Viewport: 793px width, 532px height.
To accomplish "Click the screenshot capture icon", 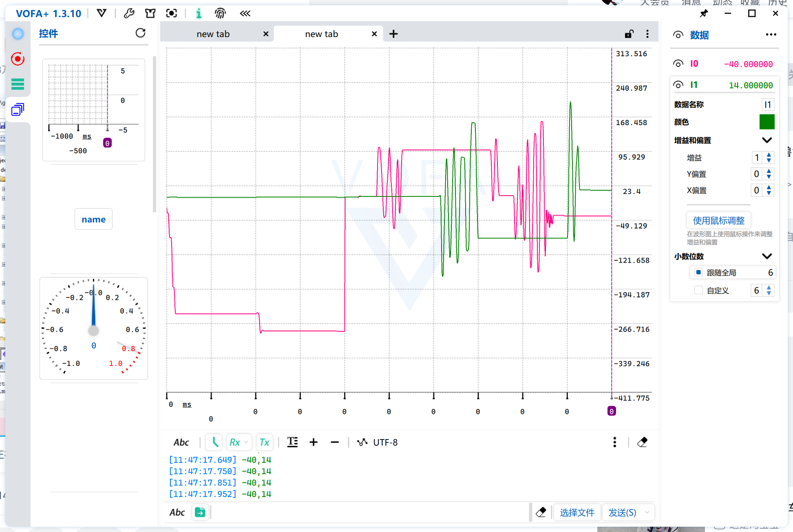I will [x=172, y=13].
